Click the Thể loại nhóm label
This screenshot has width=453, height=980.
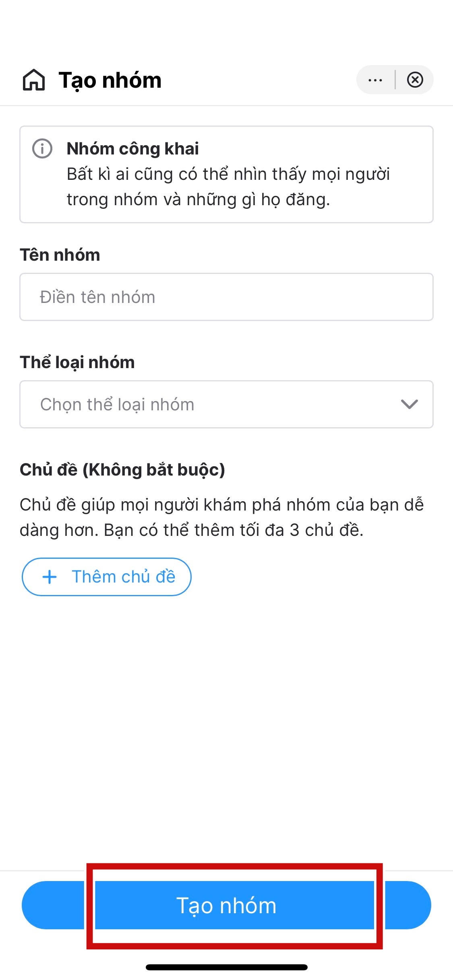point(77,362)
